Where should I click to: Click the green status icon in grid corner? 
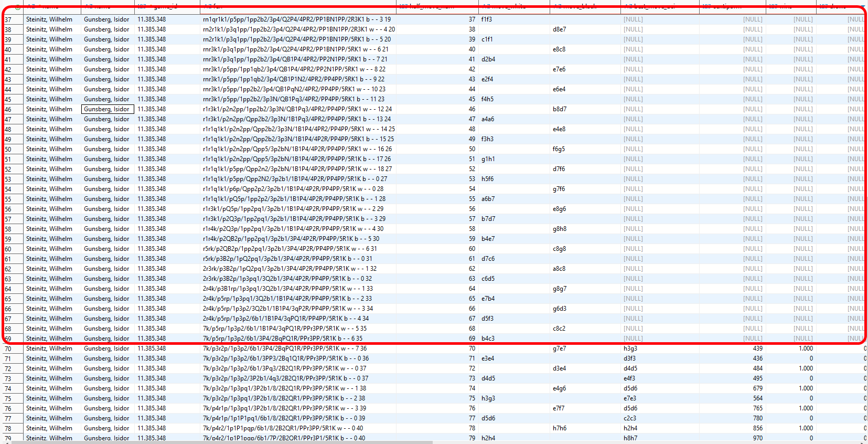click(x=17, y=7)
